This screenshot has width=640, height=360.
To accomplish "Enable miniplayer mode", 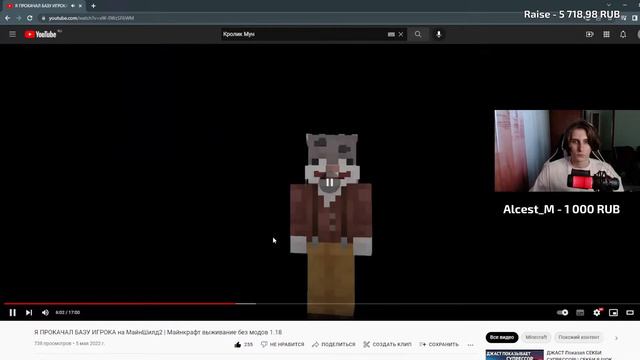I will [613, 313].
